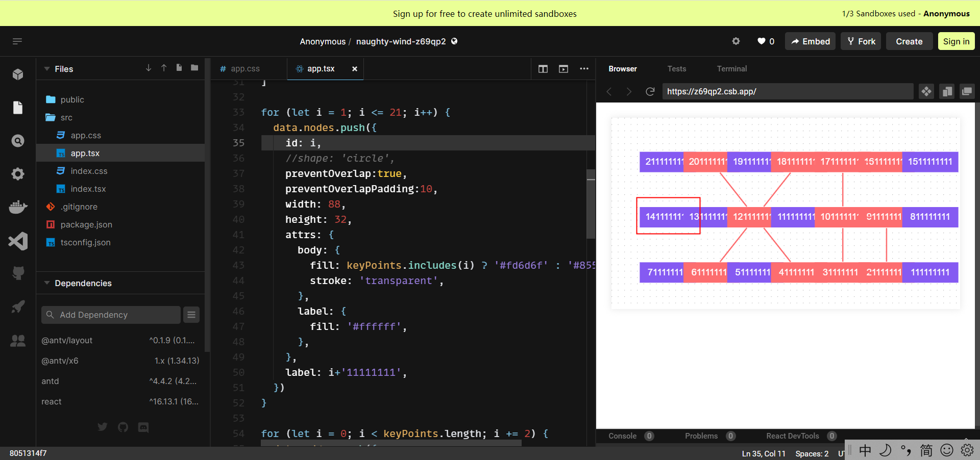Select the Deployment rocket icon
980x460 pixels.
pyautogui.click(x=18, y=306)
